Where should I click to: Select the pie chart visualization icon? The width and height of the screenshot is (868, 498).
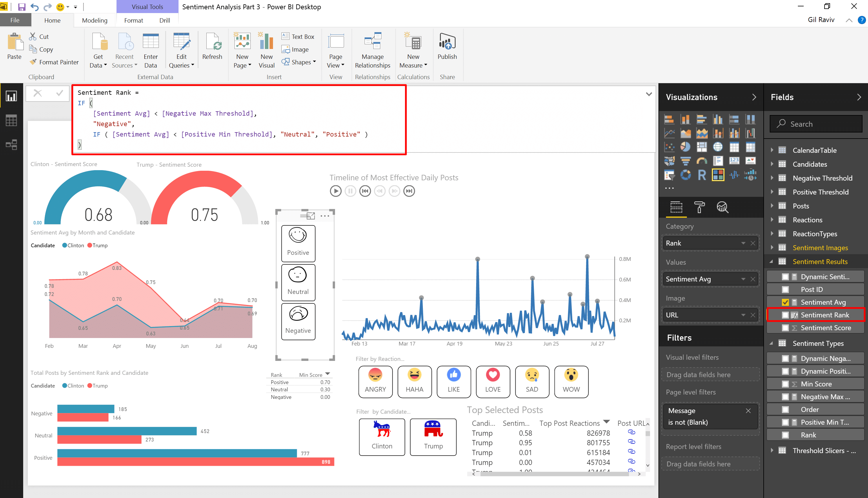(685, 147)
